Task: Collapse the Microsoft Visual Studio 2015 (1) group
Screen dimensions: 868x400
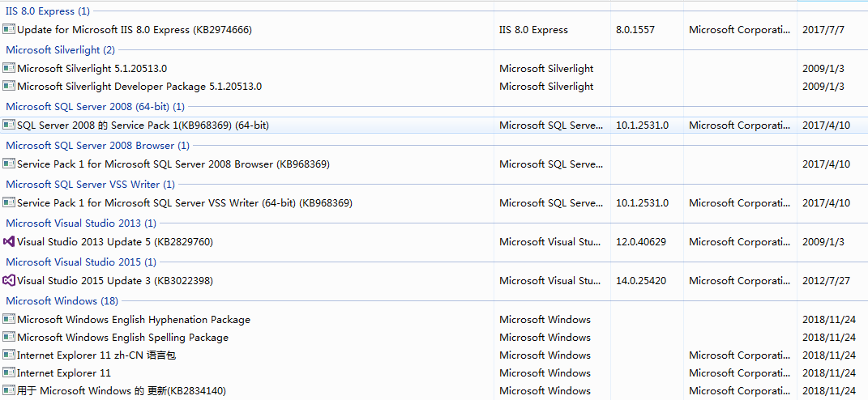Action: point(81,262)
